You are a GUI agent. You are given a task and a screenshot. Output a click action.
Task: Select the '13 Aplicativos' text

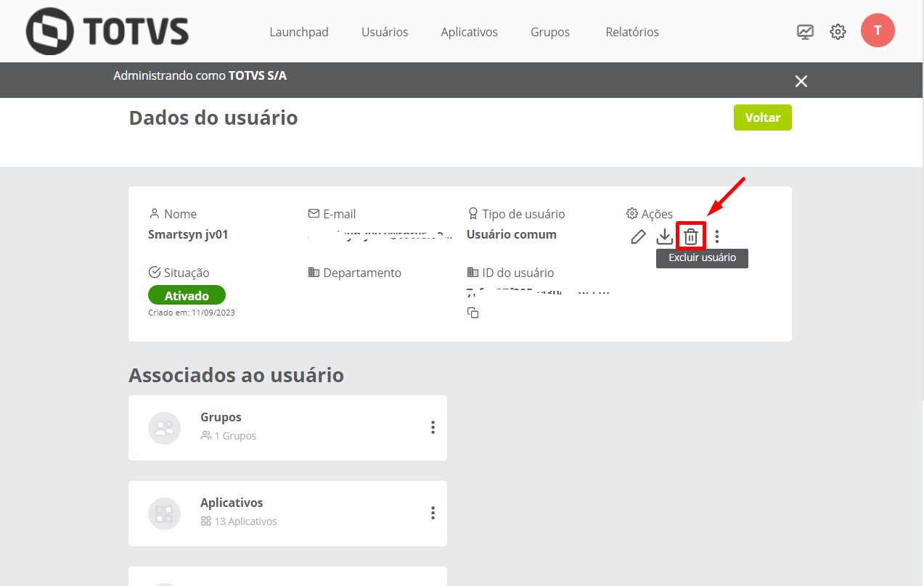coord(245,521)
